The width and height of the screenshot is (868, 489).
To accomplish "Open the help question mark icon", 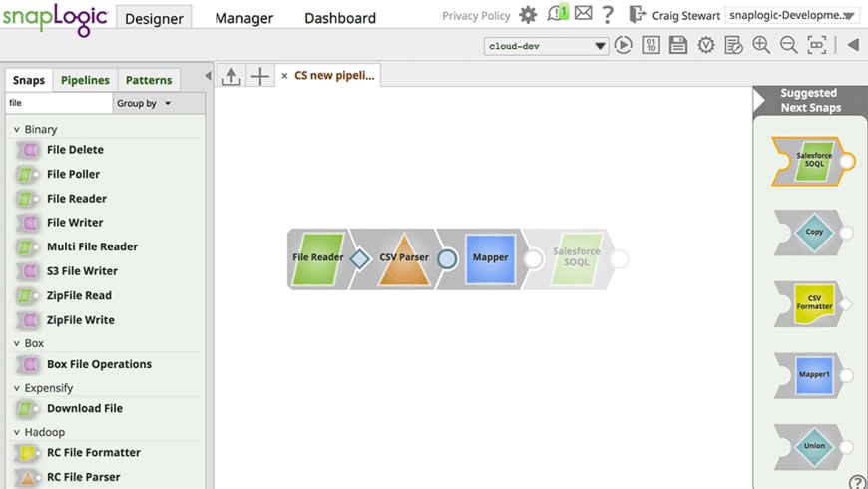I will click(x=608, y=14).
